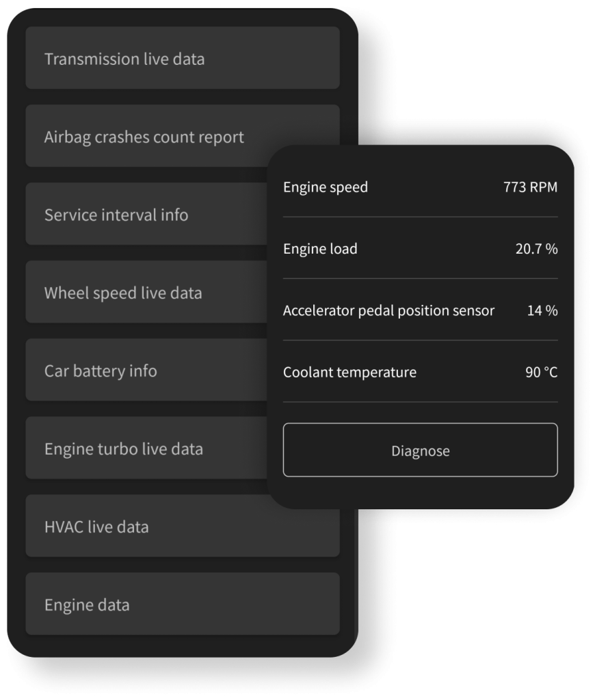Select the 20.7 % load value
This screenshot has height=700, width=595.
(x=536, y=249)
